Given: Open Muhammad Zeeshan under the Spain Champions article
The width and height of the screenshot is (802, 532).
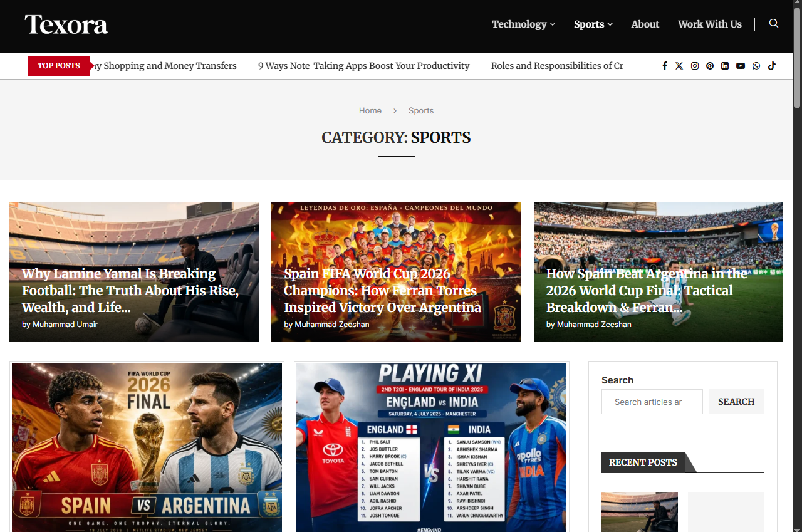Looking at the screenshot, I should pos(332,325).
